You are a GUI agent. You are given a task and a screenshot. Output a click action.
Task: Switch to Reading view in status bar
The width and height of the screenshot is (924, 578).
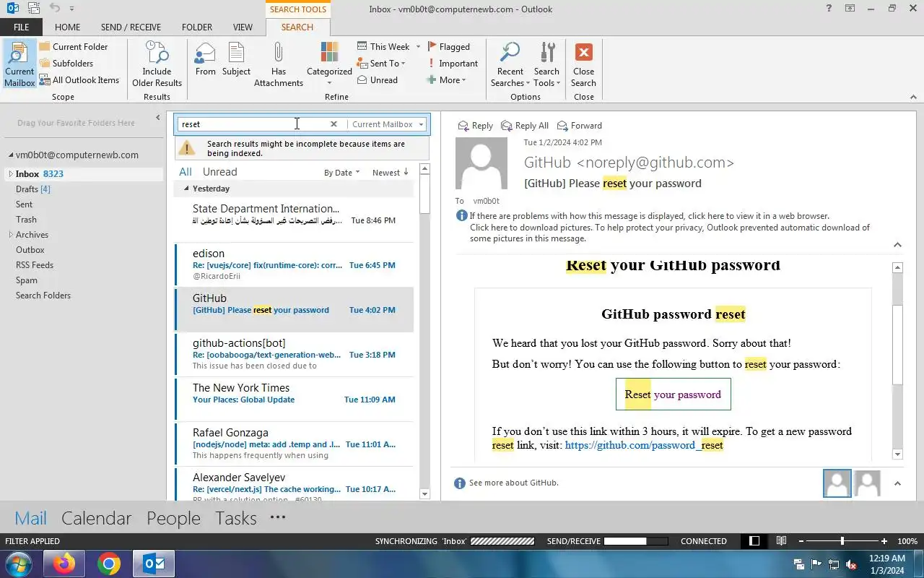pos(781,541)
